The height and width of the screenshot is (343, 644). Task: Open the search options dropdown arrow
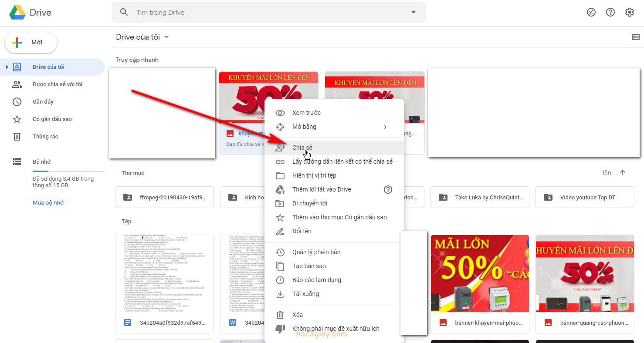pyautogui.click(x=414, y=12)
